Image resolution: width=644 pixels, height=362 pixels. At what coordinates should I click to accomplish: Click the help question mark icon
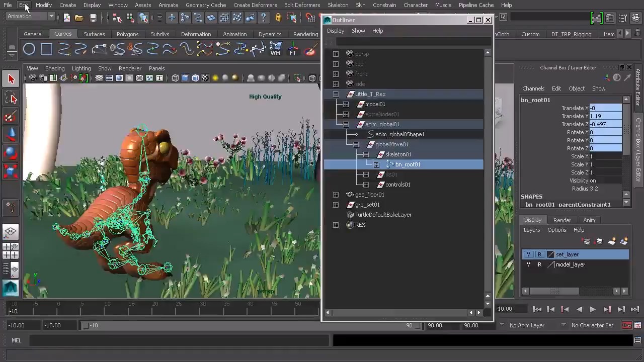coord(263,18)
